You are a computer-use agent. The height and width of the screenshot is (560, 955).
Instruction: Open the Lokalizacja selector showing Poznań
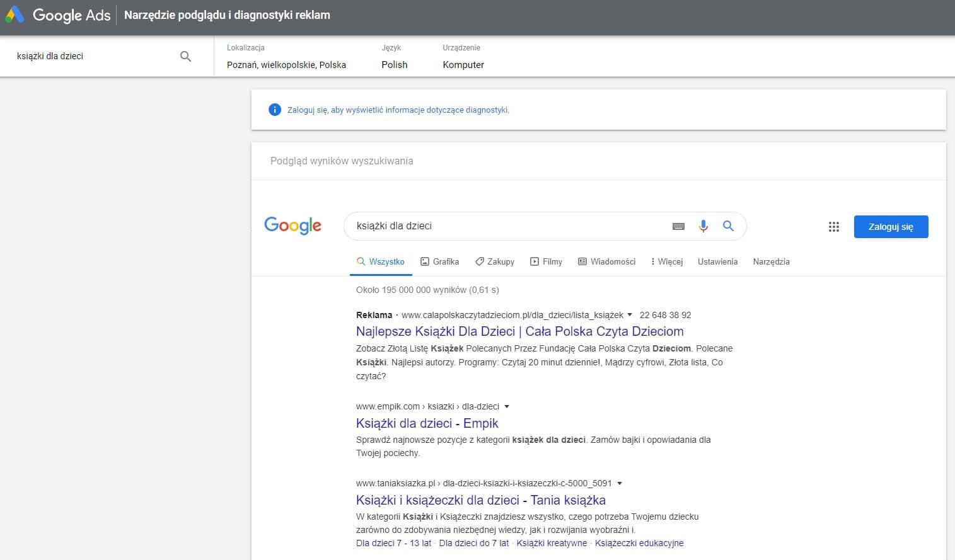(x=286, y=57)
